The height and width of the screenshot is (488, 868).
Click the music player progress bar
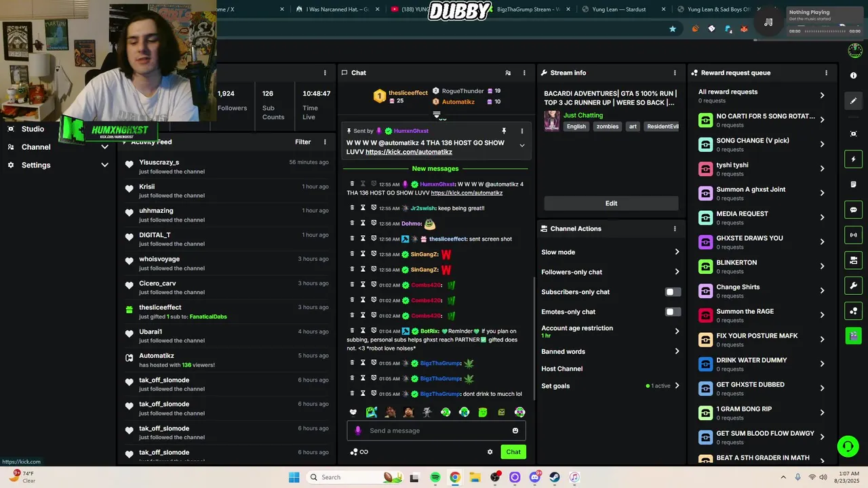tap(825, 31)
